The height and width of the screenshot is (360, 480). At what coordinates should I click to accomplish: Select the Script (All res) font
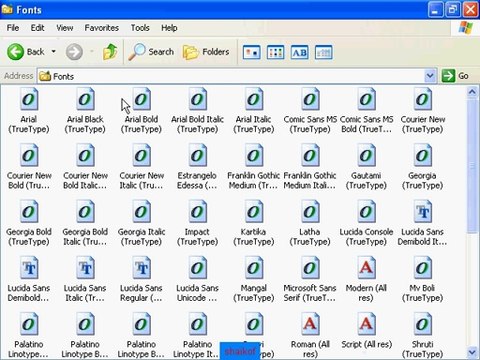click(367, 324)
